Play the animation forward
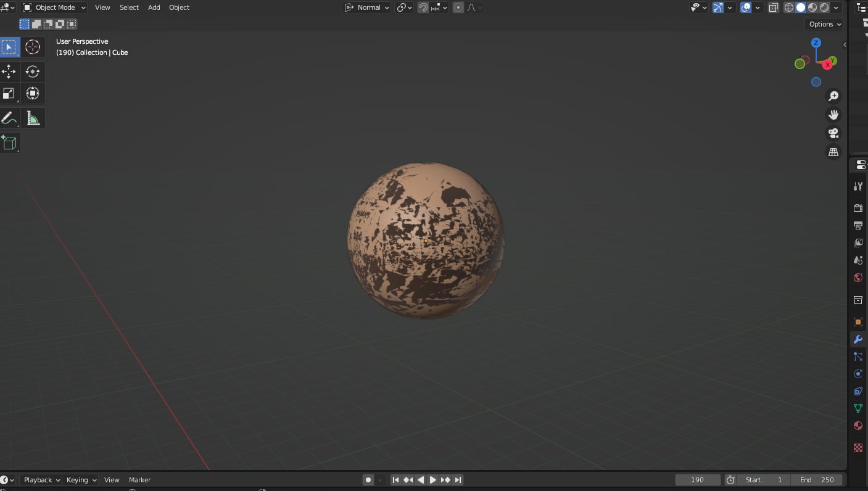This screenshot has width=868, height=491. 433,480
